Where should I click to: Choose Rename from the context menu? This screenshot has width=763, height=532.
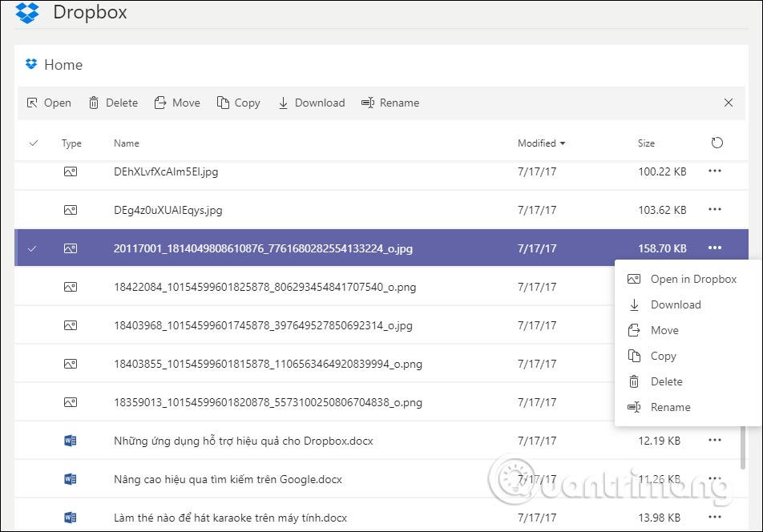tap(669, 407)
